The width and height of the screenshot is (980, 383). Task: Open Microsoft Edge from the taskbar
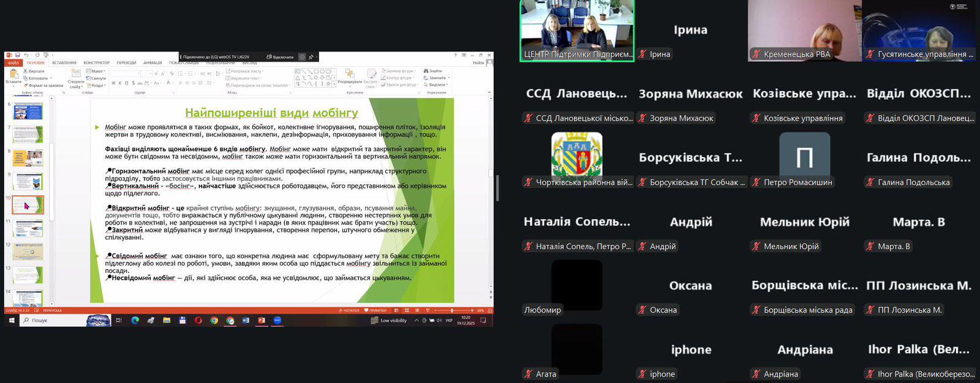click(x=135, y=320)
